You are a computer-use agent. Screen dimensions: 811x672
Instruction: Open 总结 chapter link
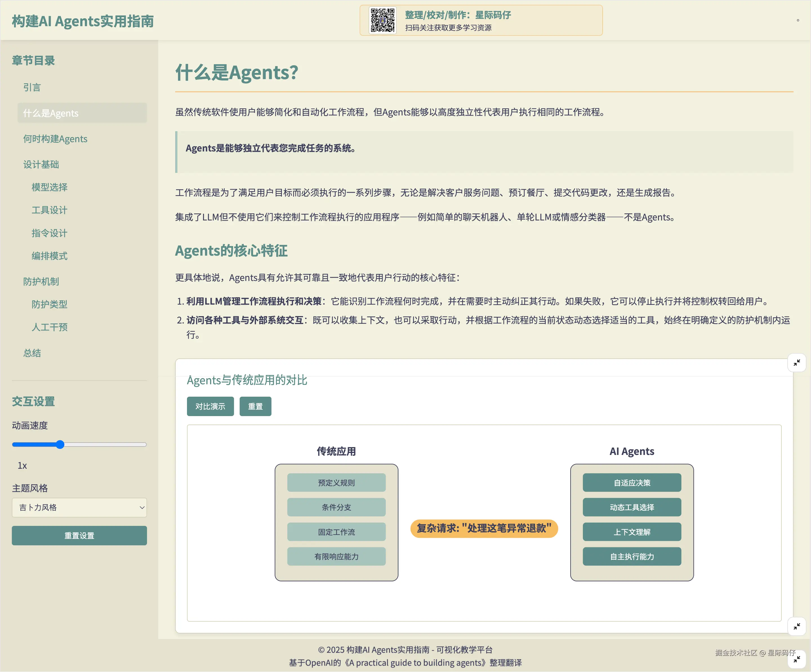pyautogui.click(x=32, y=353)
